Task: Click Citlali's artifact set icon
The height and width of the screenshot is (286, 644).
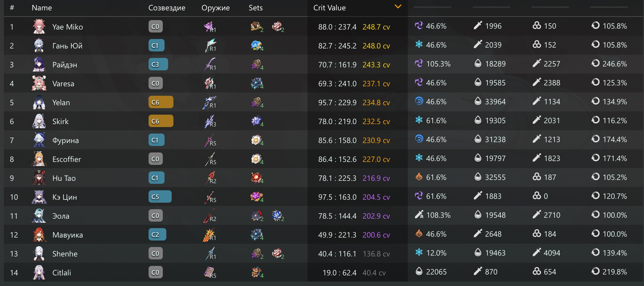Action: [x=256, y=272]
